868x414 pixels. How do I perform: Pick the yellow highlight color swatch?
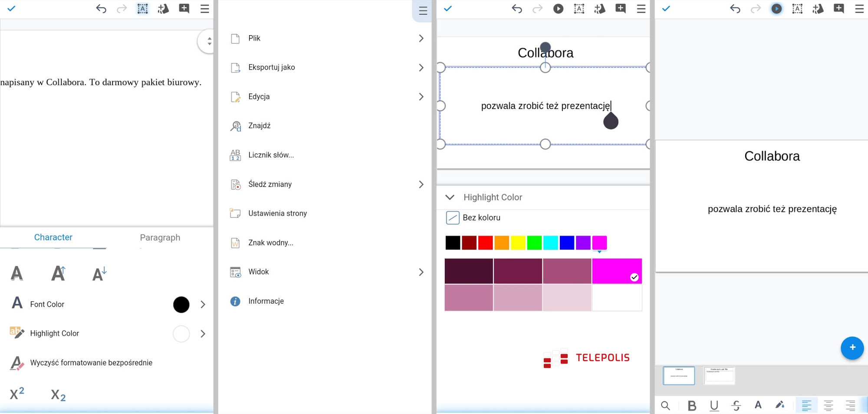(518, 243)
